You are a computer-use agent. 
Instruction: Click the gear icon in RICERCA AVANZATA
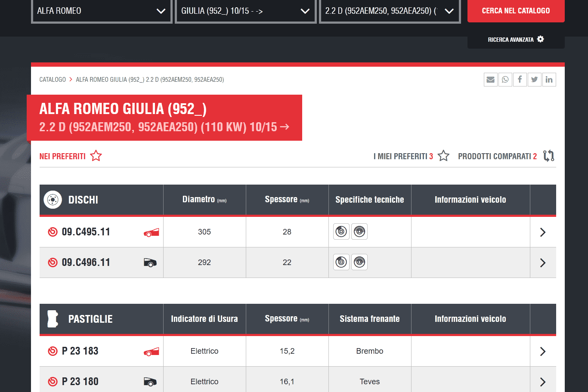coord(541,39)
